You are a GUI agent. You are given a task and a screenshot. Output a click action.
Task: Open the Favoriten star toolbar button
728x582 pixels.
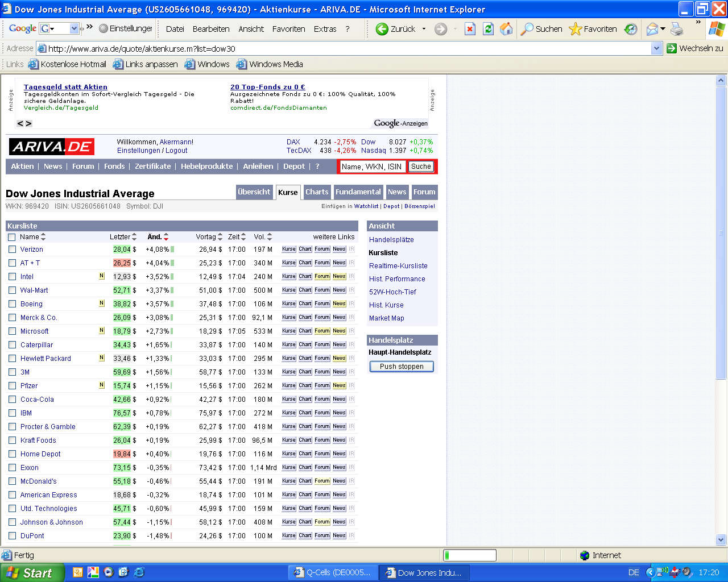point(593,29)
